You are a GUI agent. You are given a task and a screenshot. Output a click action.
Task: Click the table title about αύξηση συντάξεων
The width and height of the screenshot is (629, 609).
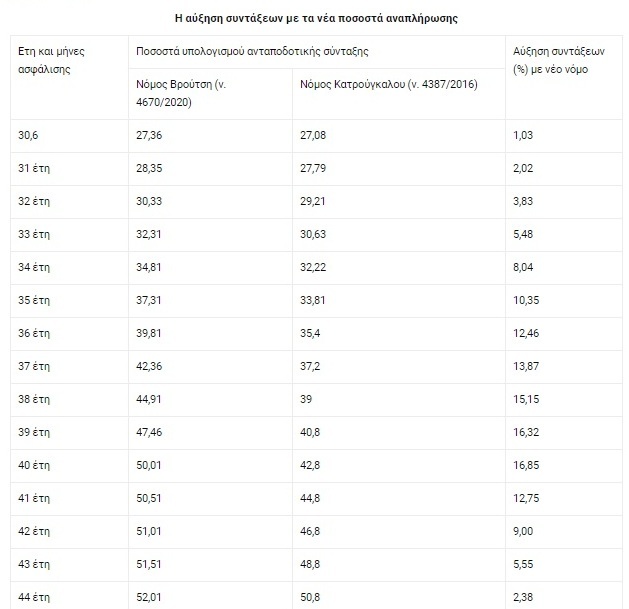pyautogui.click(x=314, y=18)
